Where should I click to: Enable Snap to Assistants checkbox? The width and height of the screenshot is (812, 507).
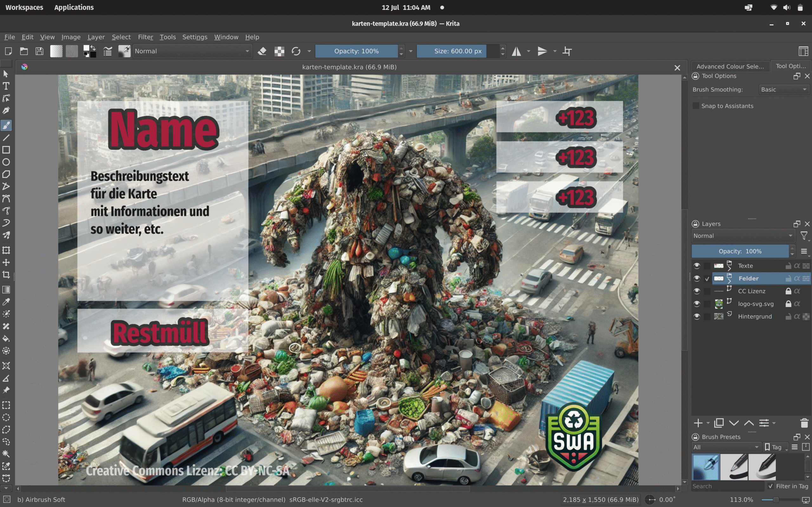coord(696,106)
